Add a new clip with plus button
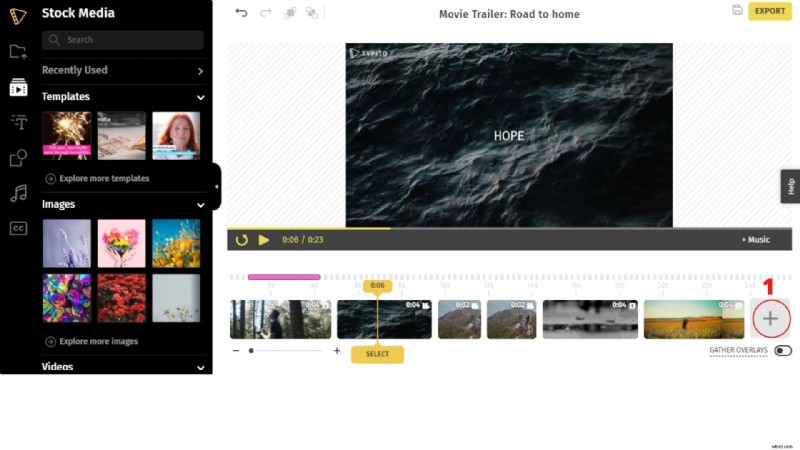 tap(770, 319)
